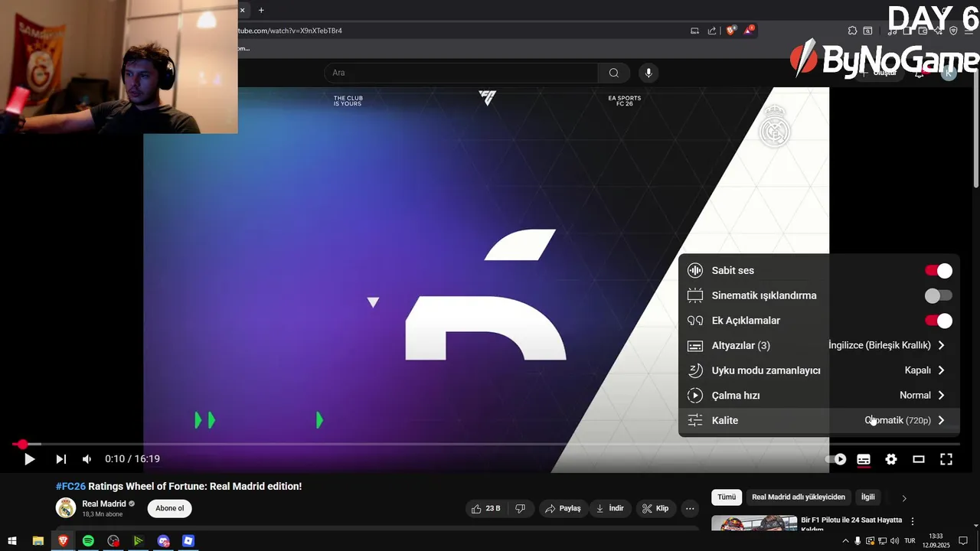This screenshot has height=551, width=980.
Task: Click the share page icon in address bar
Action: click(712, 31)
